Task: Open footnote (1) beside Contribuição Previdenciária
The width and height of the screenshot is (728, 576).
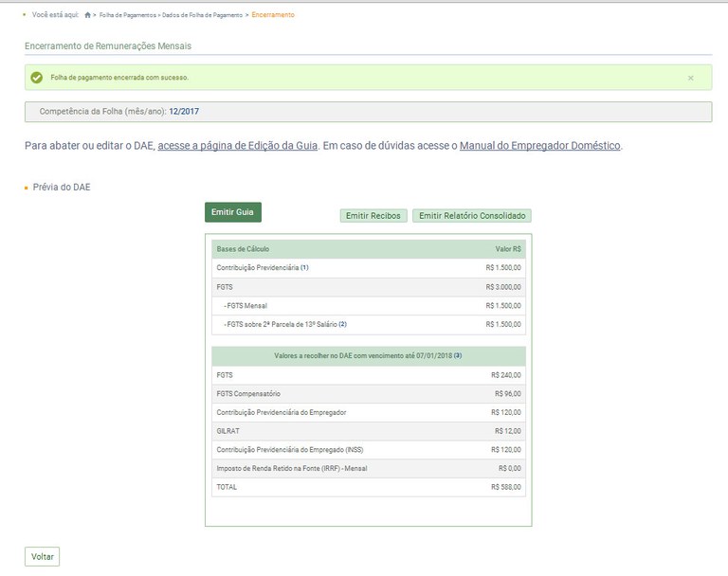Action: [304, 268]
